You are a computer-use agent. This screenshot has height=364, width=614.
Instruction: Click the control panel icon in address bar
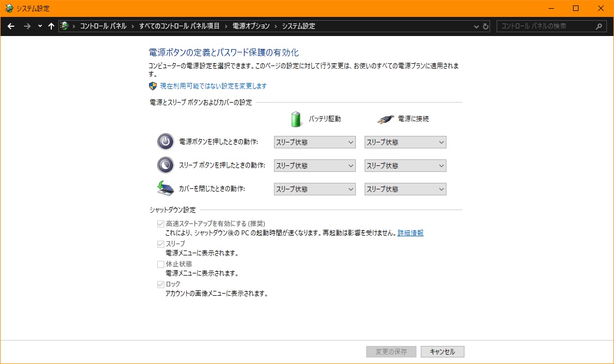tap(64, 26)
